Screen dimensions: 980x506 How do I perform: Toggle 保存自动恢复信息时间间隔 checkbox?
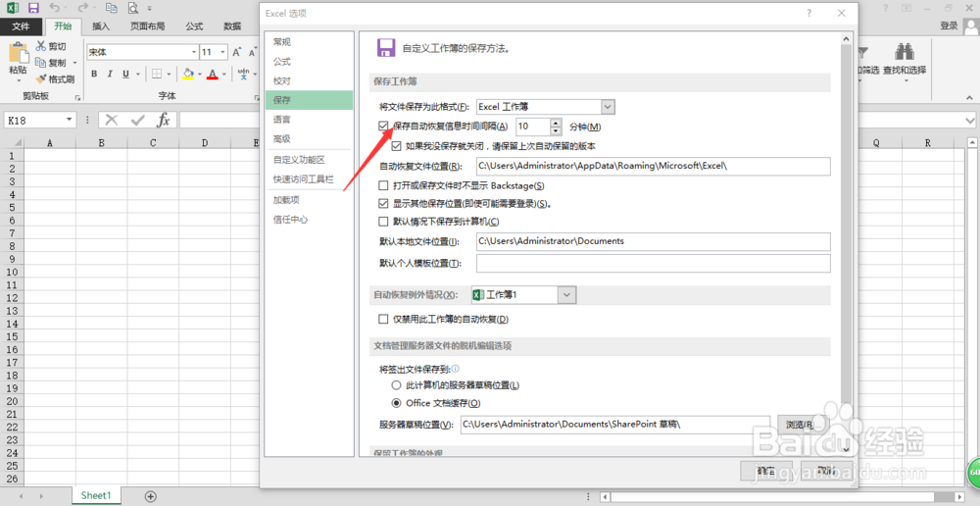384,126
